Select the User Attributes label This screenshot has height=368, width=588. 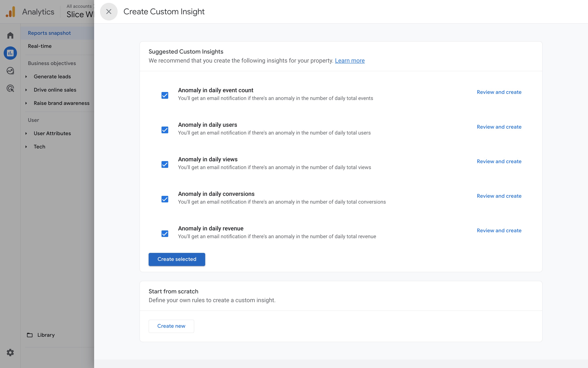(x=52, y=133)
